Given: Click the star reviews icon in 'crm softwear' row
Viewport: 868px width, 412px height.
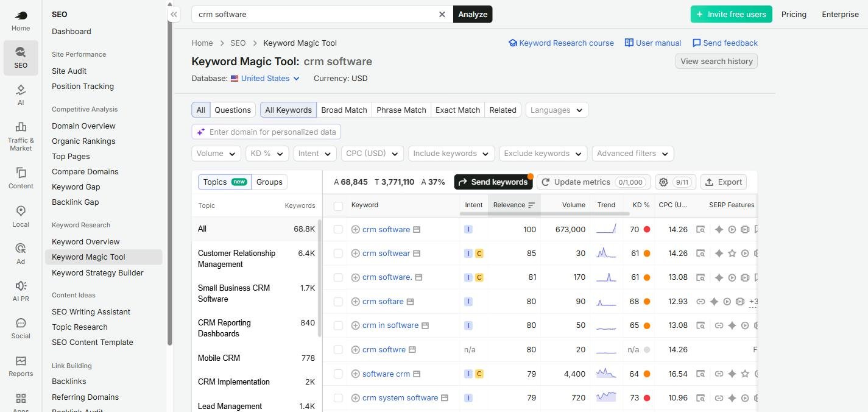Looking at the screenshot, I should coord(732,253).
